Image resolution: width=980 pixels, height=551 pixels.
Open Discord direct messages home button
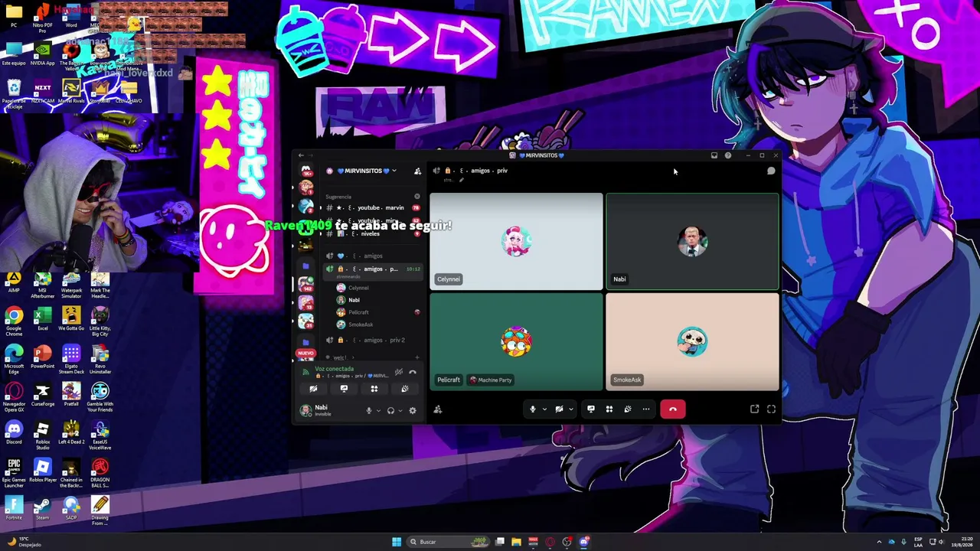pyautogui.click(x=305, y=171)
